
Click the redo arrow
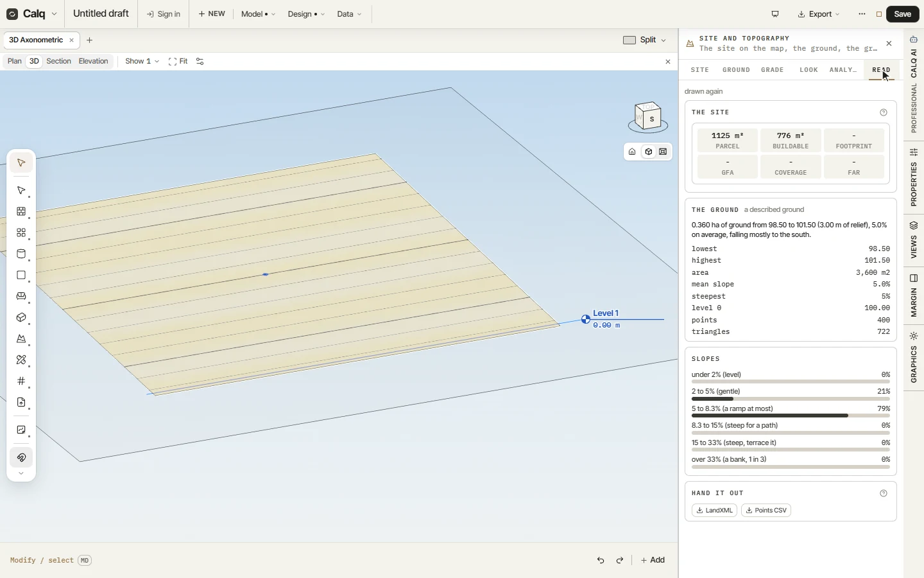pos(620,560)
